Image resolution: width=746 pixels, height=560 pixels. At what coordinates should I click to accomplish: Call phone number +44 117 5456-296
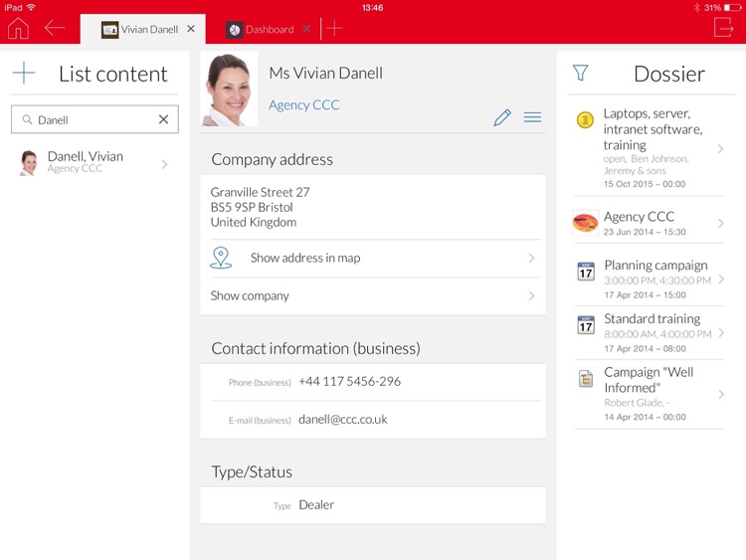click(x=350, y=382)
